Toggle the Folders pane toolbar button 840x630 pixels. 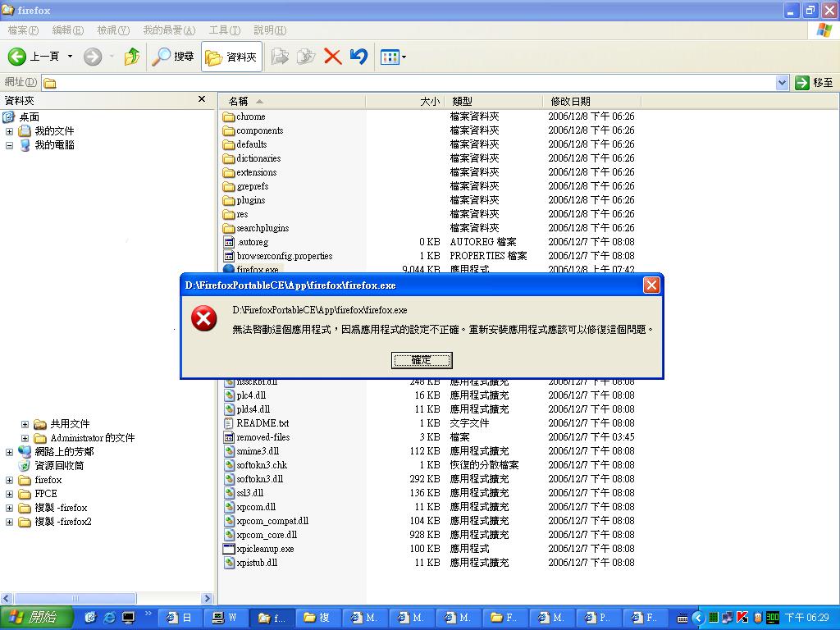click(231, 57)
